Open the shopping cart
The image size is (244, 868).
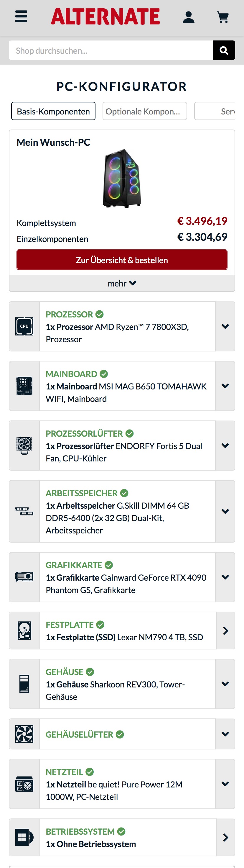223,17
